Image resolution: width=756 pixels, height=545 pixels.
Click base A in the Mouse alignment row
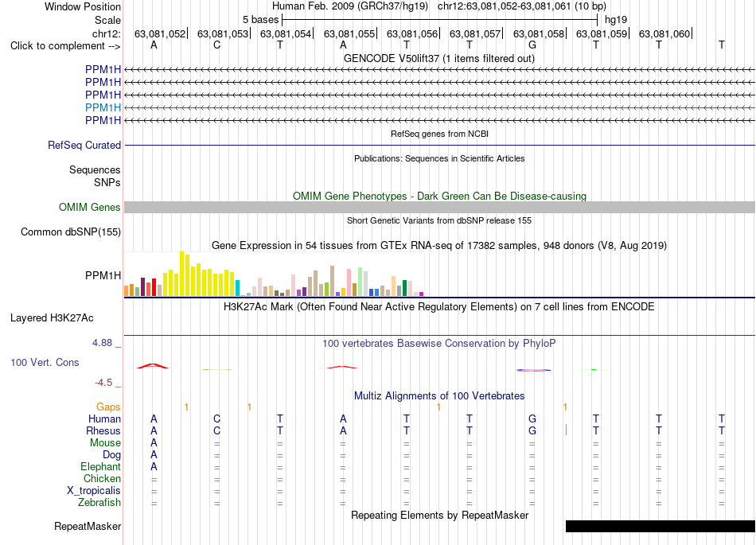(x=154, y=443)
